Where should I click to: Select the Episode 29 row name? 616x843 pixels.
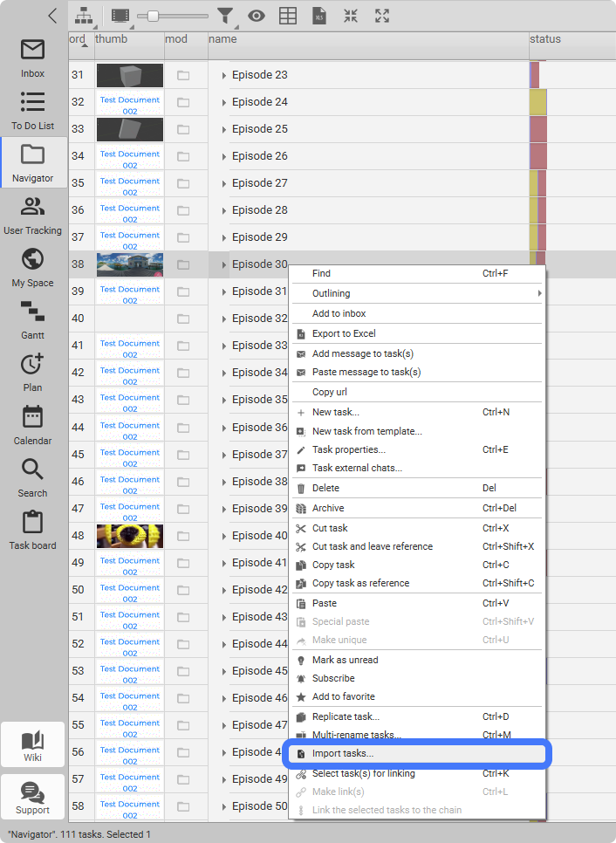coord(260,237)
